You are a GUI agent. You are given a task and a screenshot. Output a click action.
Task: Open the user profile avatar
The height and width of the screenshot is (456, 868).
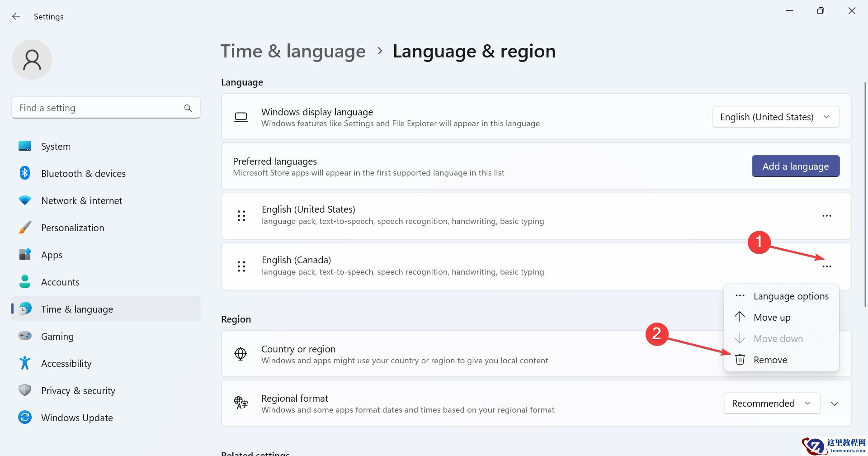[x=32, y=60]
